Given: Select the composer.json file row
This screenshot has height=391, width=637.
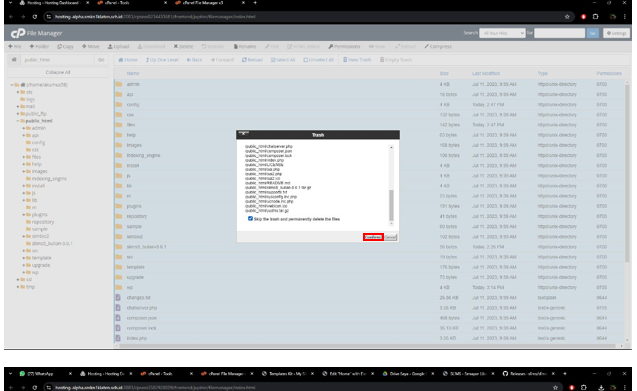Looking at the screenshot, I should (369, 318).
